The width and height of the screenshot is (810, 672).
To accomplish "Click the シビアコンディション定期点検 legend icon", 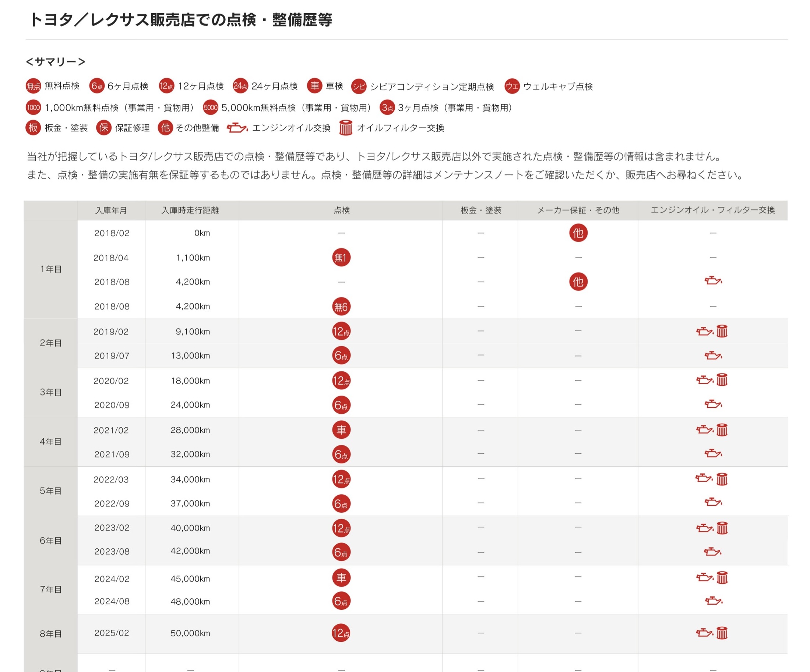I will click(358, 86).
